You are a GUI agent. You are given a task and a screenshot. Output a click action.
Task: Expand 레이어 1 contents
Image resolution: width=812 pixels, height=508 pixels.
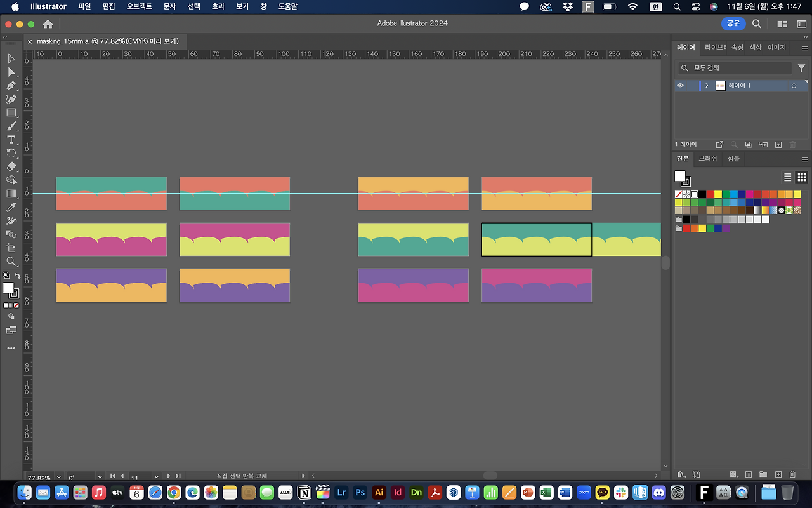coord(707,86)
